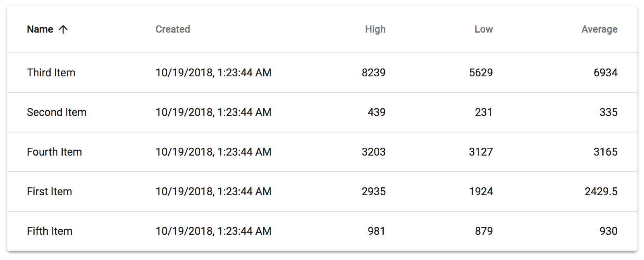Click Low value 231 in Second Item

point(484,113)
